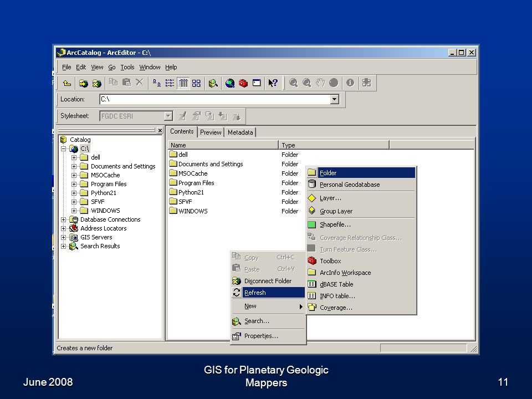Open the Go menu

pos(112,67)
